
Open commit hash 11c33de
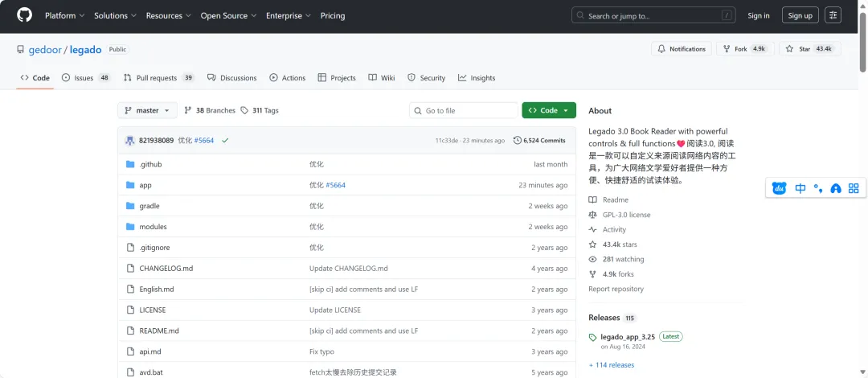click(447, 140)
